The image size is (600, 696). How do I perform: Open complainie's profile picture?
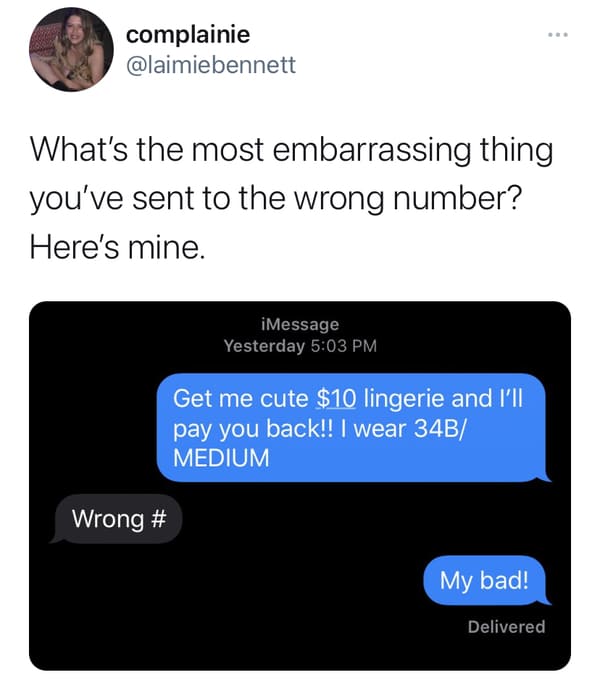click(71, 49)
